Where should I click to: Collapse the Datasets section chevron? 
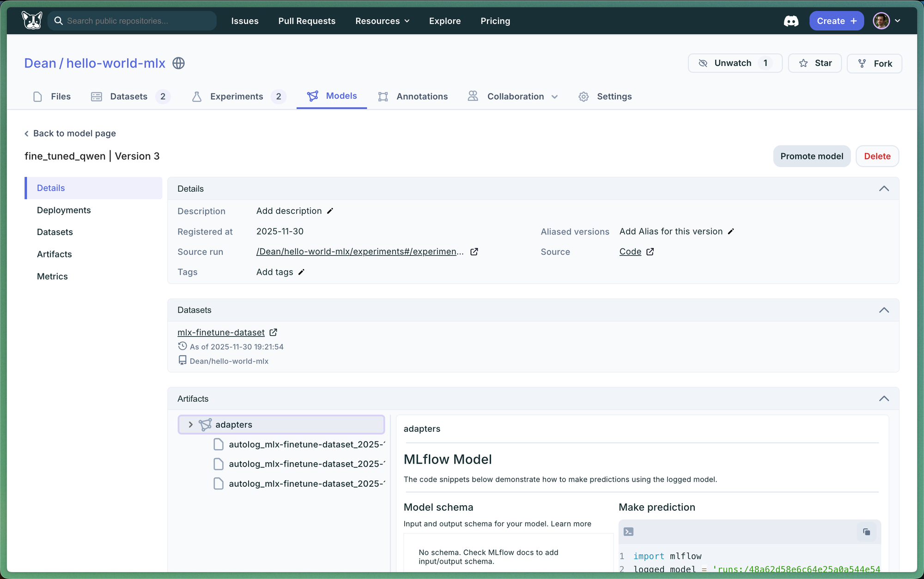(884, 310)
